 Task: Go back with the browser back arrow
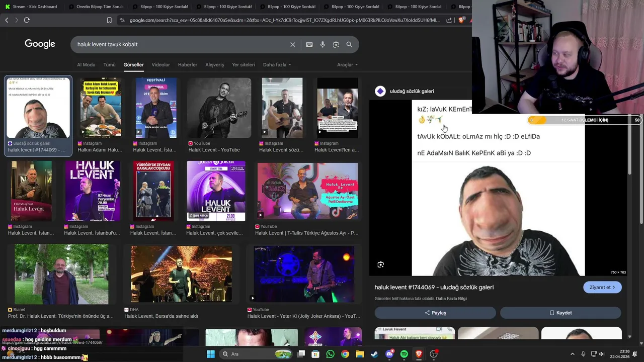tap(7, 20)
